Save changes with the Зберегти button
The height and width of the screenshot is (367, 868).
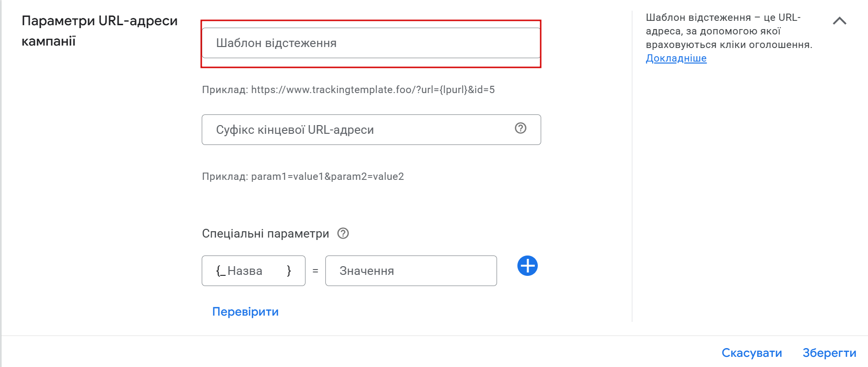point(829,353)
